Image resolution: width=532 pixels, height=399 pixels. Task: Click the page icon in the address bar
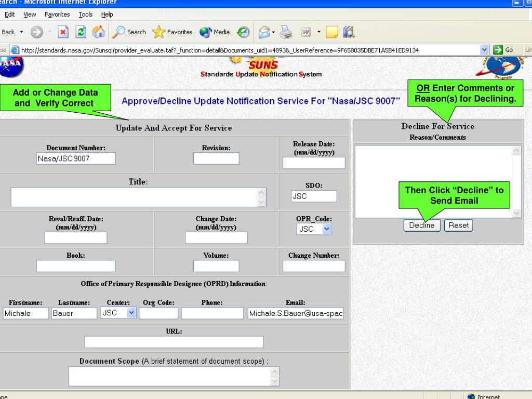(15, 50)
